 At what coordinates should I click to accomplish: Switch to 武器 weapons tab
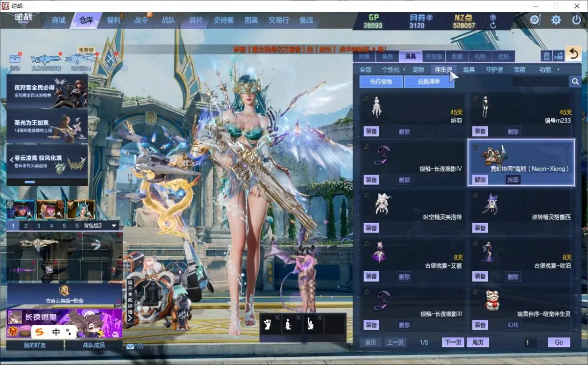click(x=364, y=56)
